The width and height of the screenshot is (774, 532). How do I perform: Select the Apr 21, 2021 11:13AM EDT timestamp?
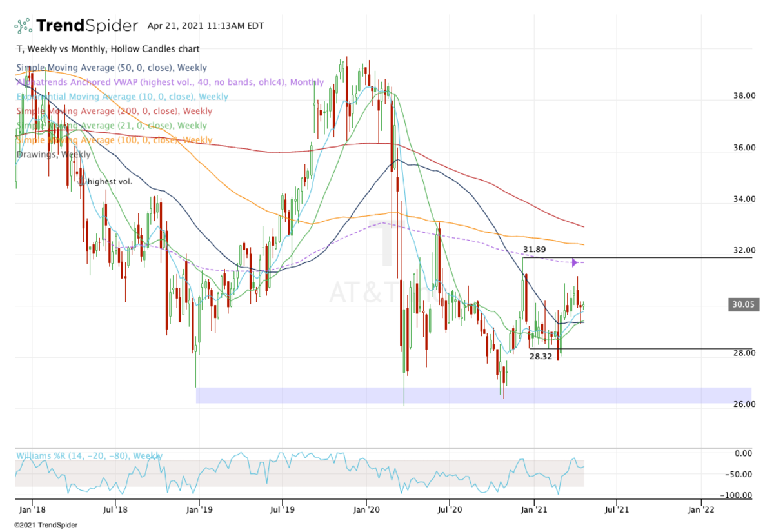pyautogui.click(x=205, y=26)
